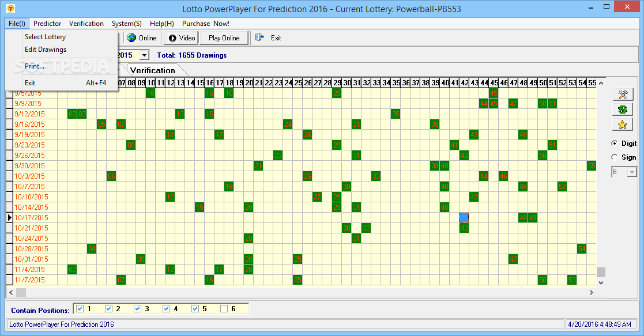The image size is (644, 336).
Task: Click the yellow star icon
Action: click(x=623, y=124)
